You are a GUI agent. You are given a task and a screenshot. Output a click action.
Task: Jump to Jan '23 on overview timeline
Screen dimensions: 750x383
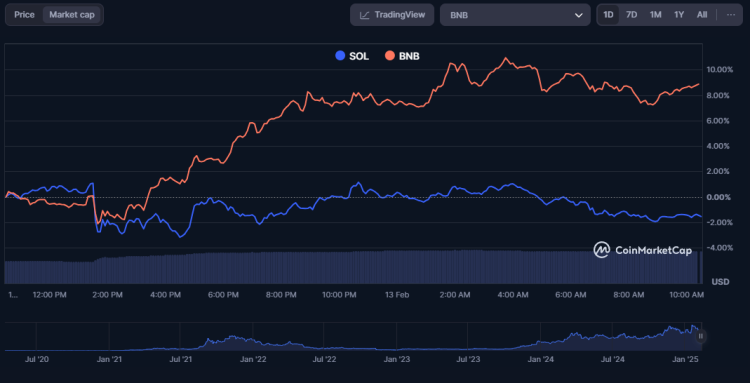[397, 359]
